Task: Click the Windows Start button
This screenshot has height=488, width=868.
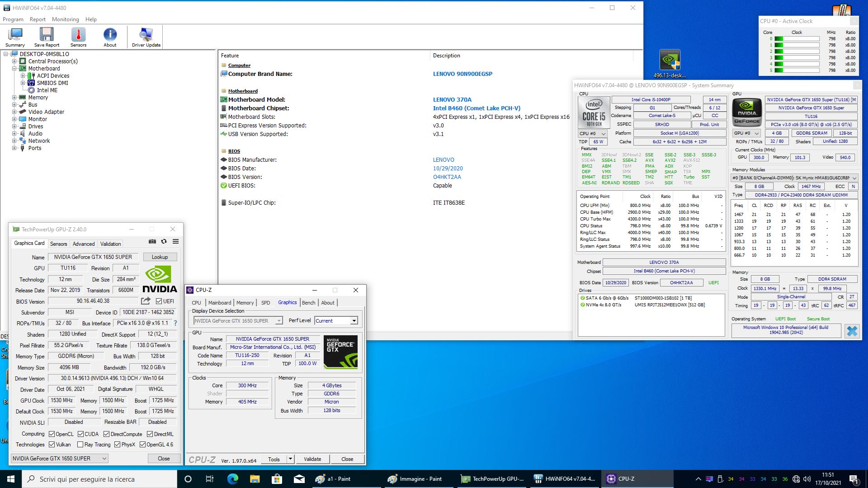Action: [x=11, y=479]
